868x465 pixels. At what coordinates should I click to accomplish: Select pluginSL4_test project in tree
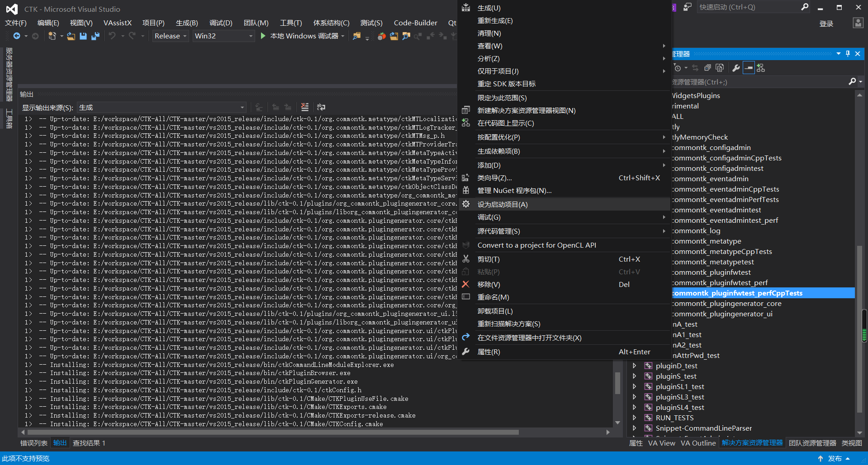pyautogui.click(x=680, y=407)
